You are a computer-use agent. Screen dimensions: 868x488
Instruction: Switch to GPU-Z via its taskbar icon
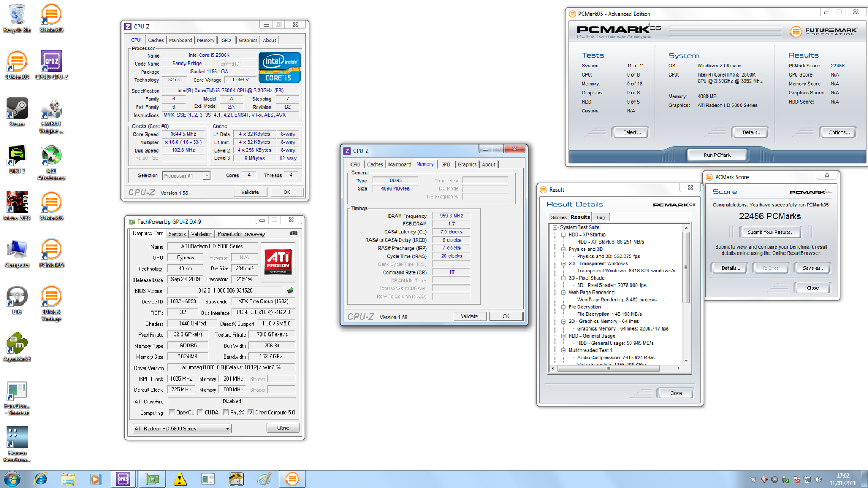[152, 479]
